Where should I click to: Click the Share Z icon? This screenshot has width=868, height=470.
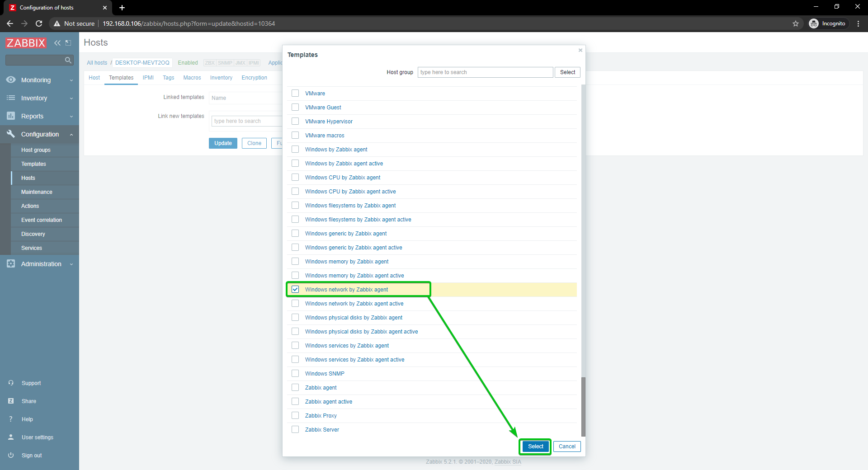coord(11,401)
